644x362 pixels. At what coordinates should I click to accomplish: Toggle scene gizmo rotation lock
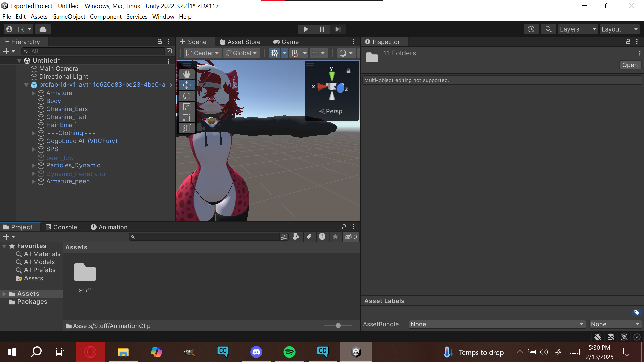[348, 71]
